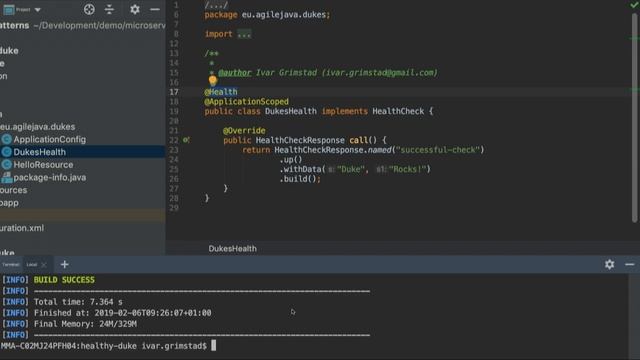Screen dimensions: 640x360
Task: Open project panel settings gear
Action: coord(135,9)
